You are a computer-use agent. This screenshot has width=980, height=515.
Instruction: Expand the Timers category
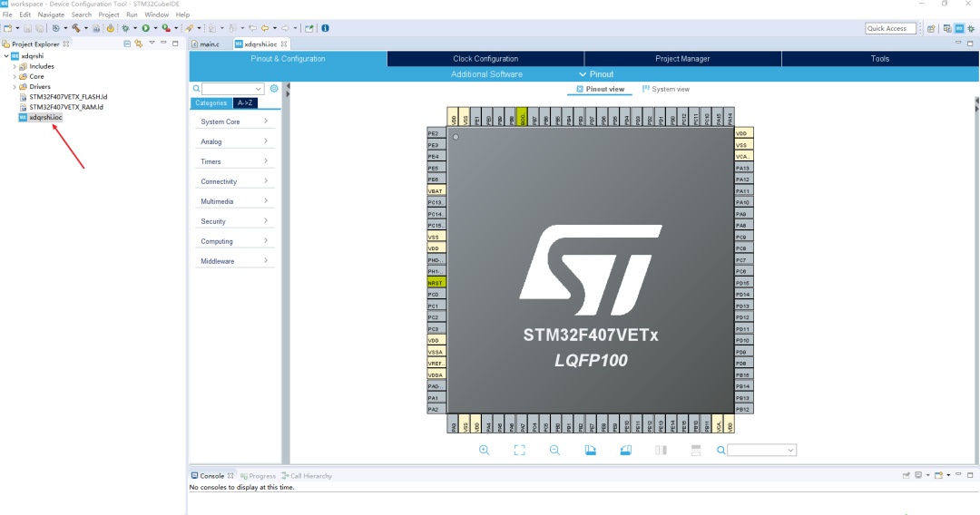pyautogui.click(x=234, y=161)
